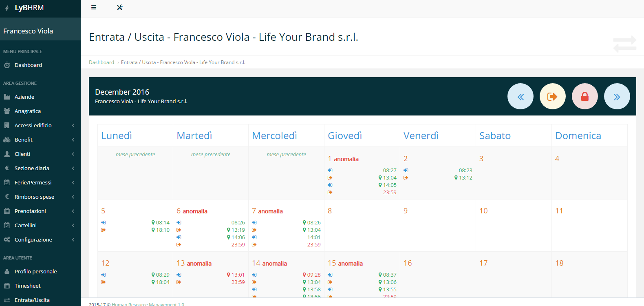The image size is (644, 306).
Task: Expand the Sezione diaria submenu chevron
Action: [73, 168]
